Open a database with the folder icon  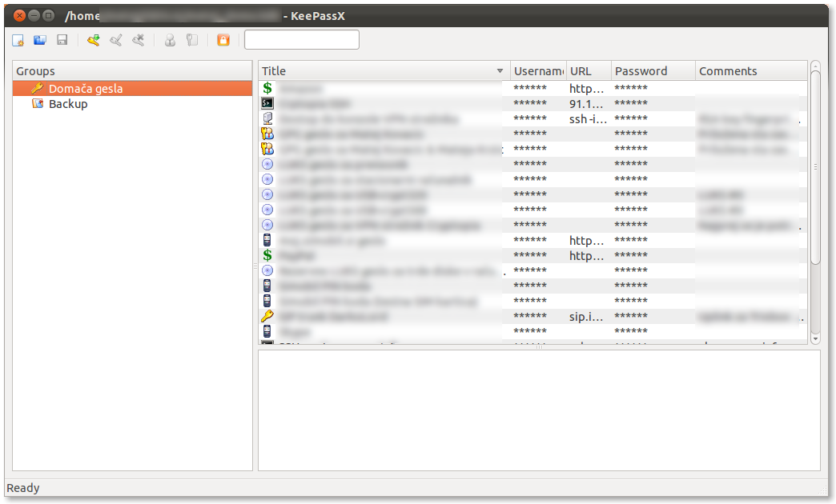pyautogui.click(x=40, y=41)
